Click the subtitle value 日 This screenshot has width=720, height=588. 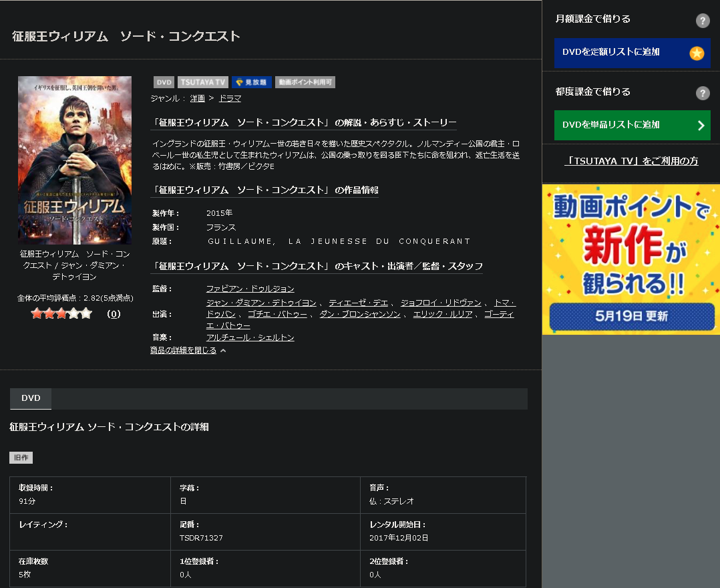click(183, 501)
